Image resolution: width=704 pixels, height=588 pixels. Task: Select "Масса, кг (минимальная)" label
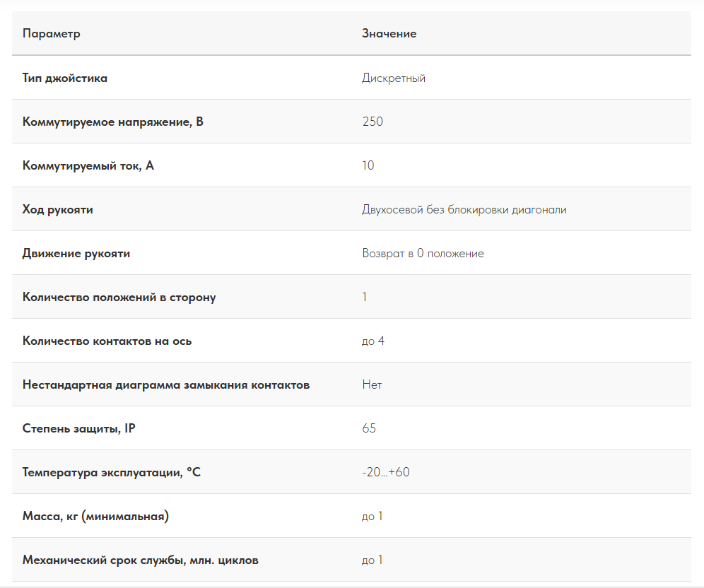tap(95, 517)
